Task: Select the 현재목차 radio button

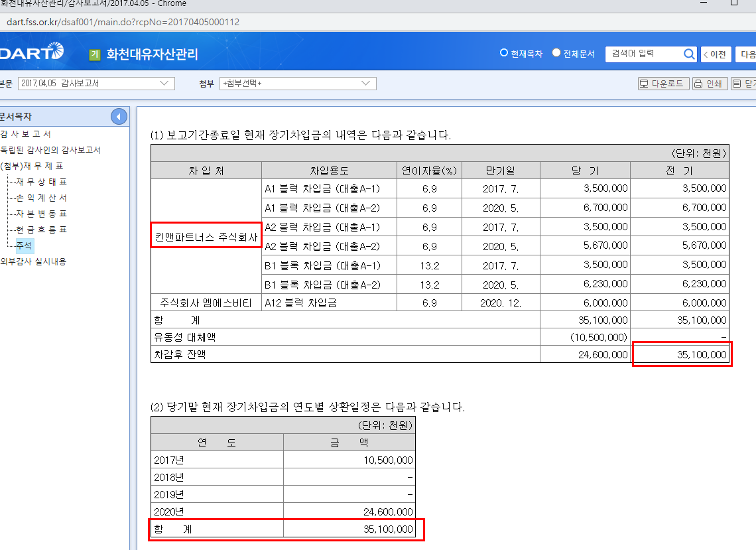Action: click(504, 52)
